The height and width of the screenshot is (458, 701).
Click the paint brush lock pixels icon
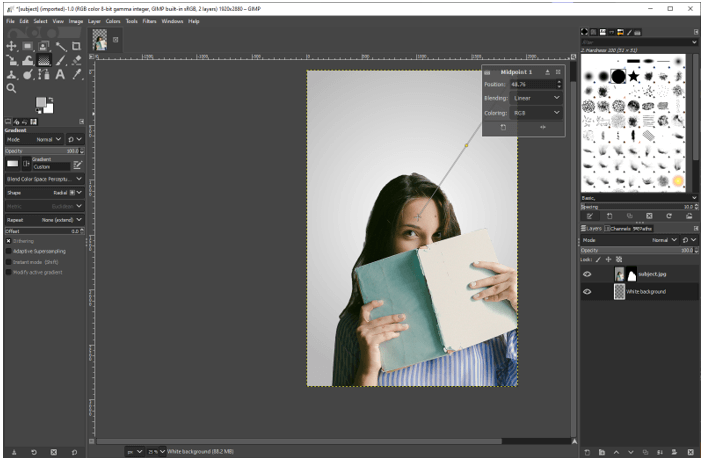(x=598, y=259)
